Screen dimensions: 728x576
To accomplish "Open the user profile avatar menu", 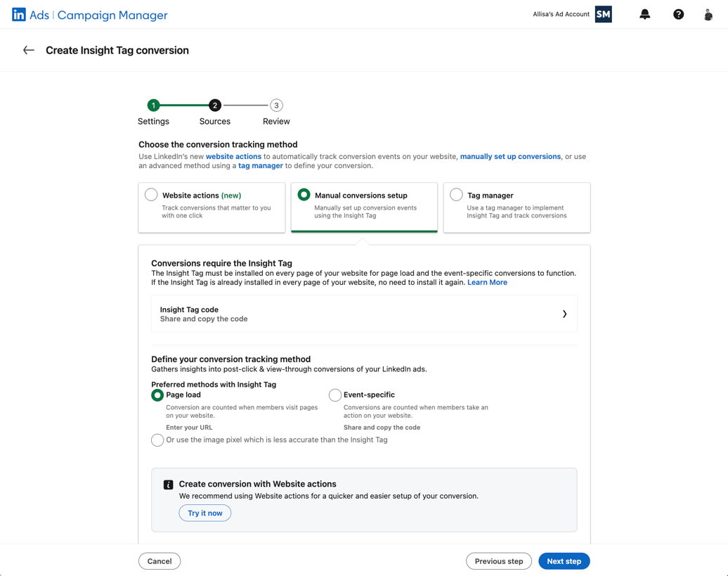I will click(x=708, y=15).
